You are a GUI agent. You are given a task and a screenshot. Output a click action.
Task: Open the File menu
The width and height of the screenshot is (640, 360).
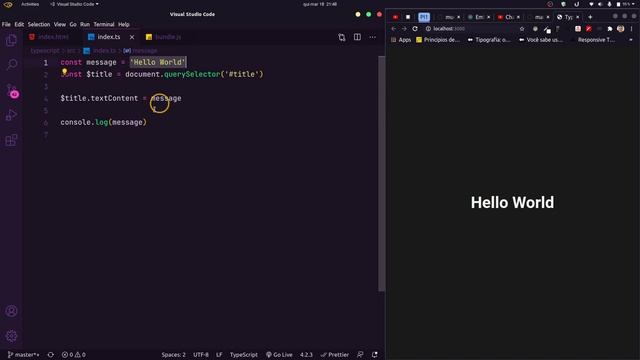[6, 24]
